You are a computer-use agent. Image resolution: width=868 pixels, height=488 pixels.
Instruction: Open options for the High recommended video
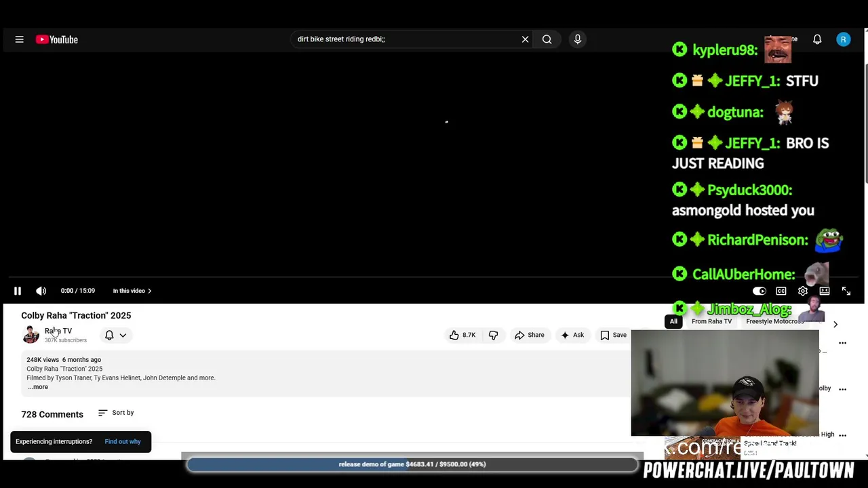point(842,435)
